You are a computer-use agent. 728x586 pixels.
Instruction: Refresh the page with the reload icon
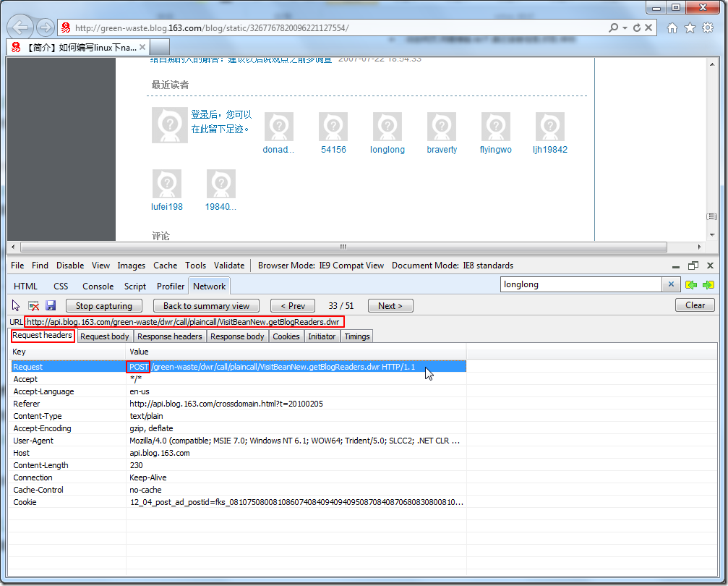click(x=637, y=28)
